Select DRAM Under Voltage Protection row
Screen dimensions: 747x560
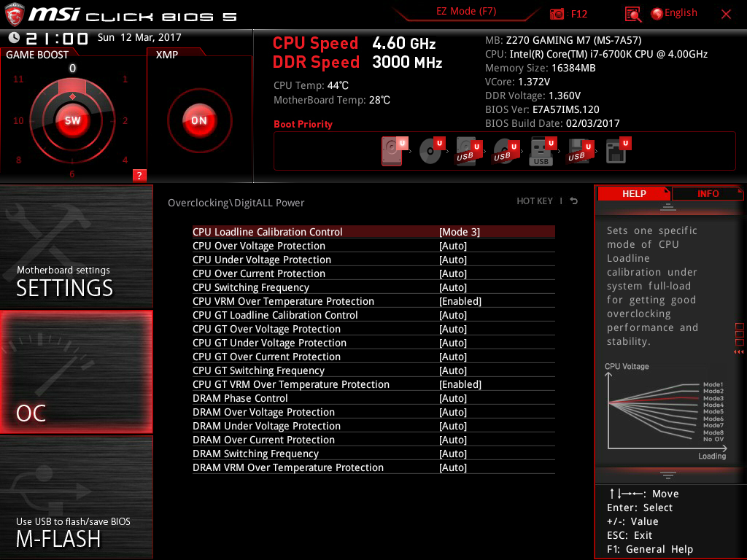(373, 425)
